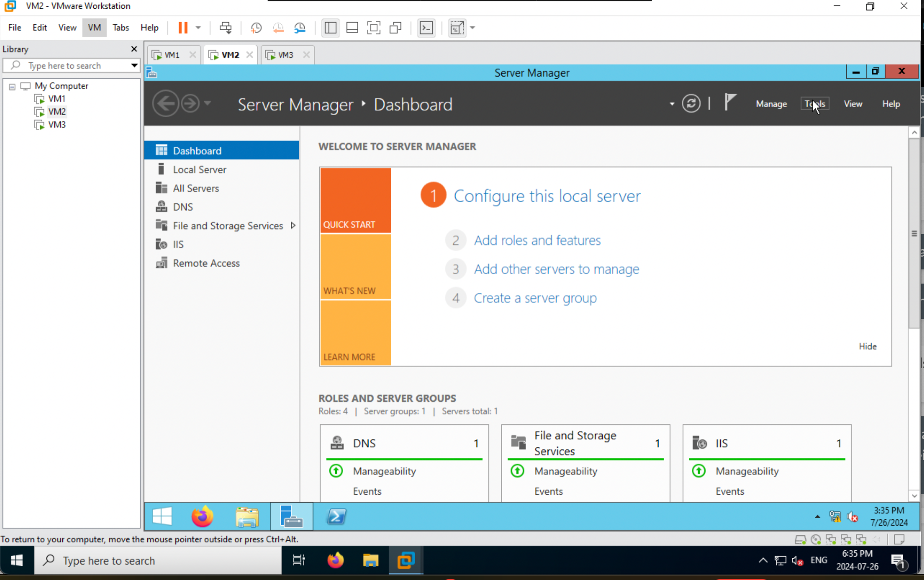Enter full screen mode for the VM
This screenshot has height=580, width=924.
pos(374,27)
